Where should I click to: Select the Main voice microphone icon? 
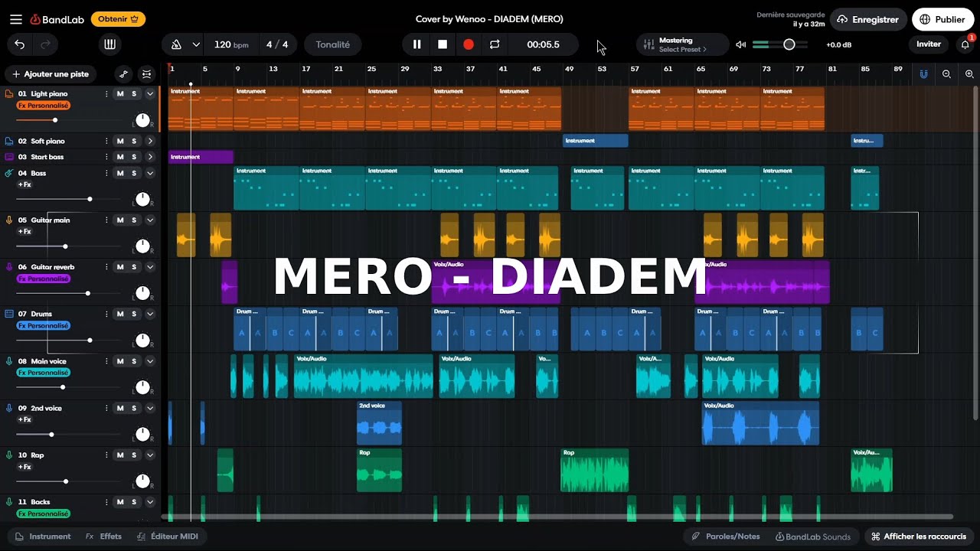[9, 360]
